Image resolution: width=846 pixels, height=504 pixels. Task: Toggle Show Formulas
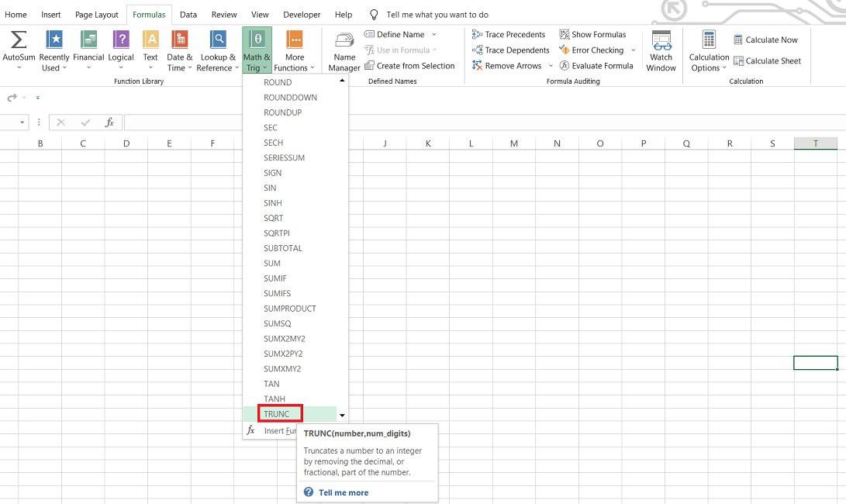tap(592, 34)
